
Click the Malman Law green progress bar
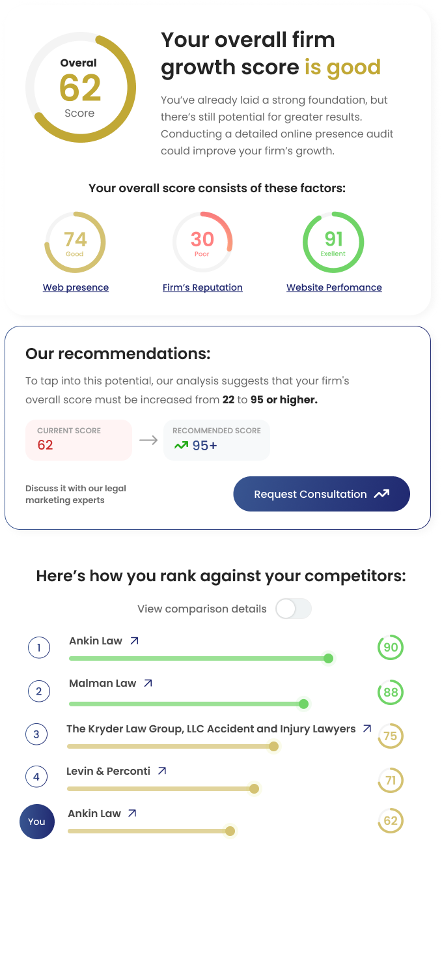(x=186, y=704)
